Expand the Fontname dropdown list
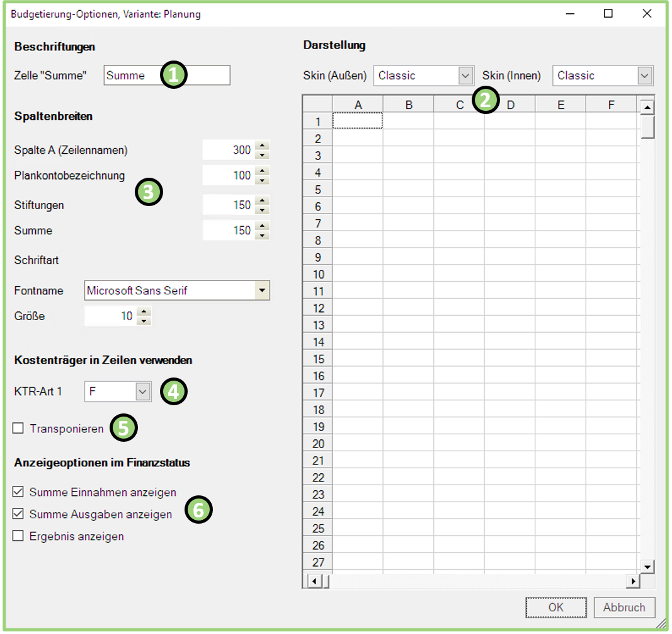672x634 pixels. tap(262, 291)
